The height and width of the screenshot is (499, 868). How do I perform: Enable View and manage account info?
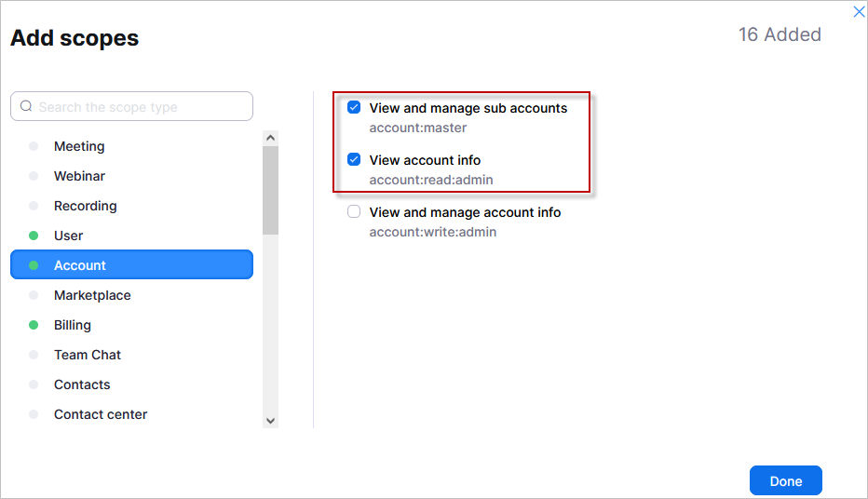(354, 212)
